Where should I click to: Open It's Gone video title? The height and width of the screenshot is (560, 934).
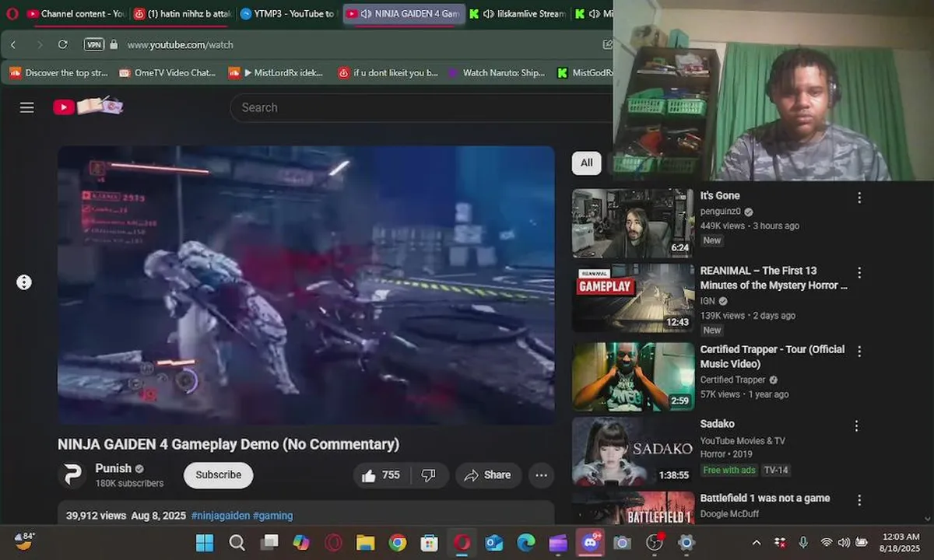click(x=720, y=196)
